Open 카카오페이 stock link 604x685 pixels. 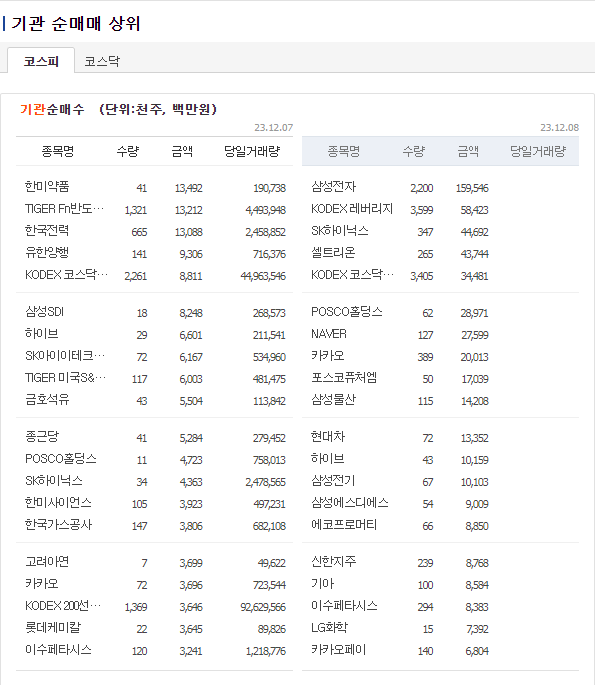[339, 649]
